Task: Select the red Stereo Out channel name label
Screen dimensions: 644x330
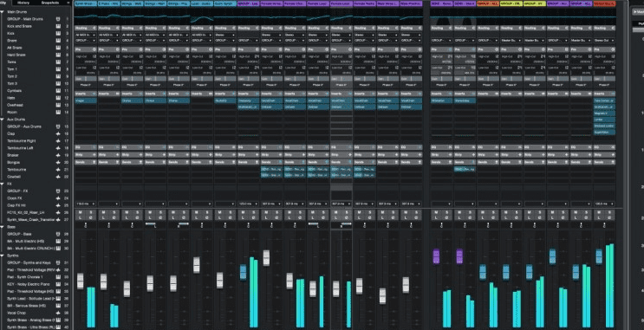Action: [604, 3]
